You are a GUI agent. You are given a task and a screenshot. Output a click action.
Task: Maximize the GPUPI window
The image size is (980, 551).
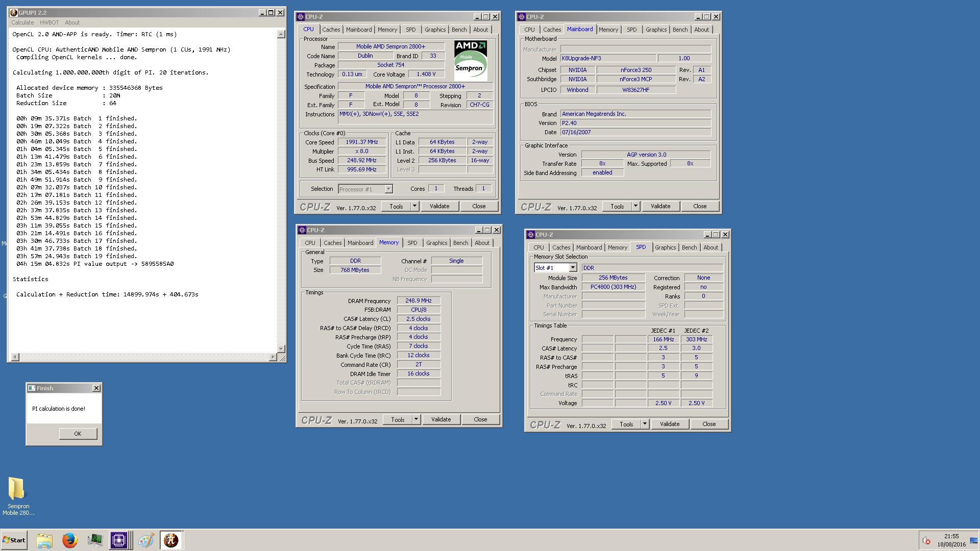coord(271,12)
